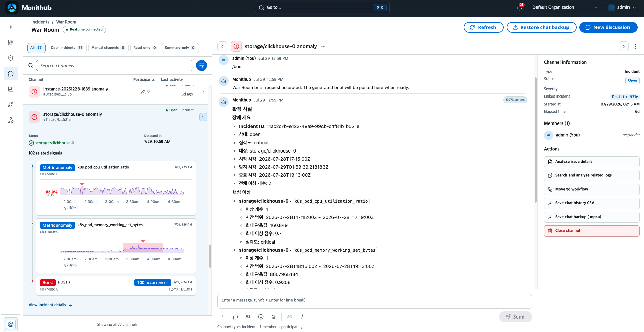Focus the message input box
644x332 pixels.
tap(374, 301)
